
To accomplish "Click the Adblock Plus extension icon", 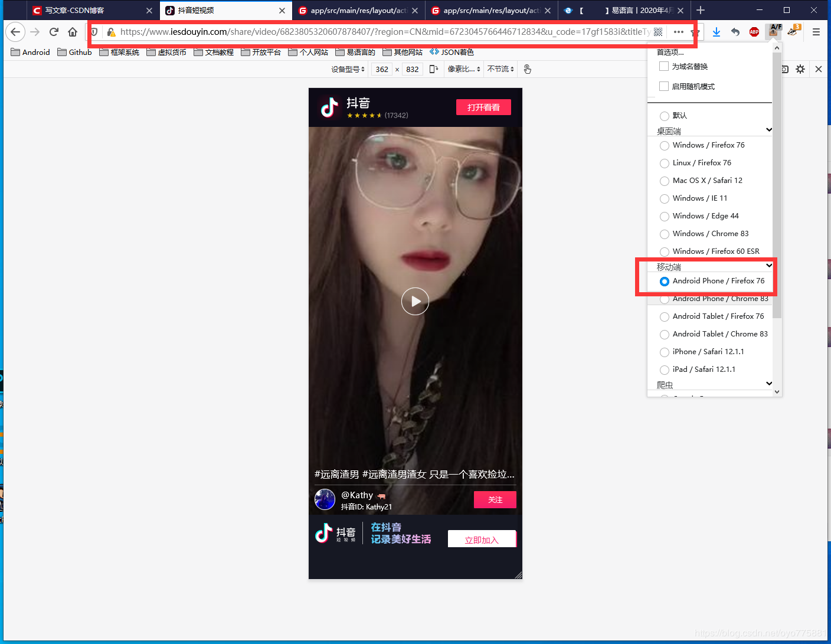I will click(754, 32).
